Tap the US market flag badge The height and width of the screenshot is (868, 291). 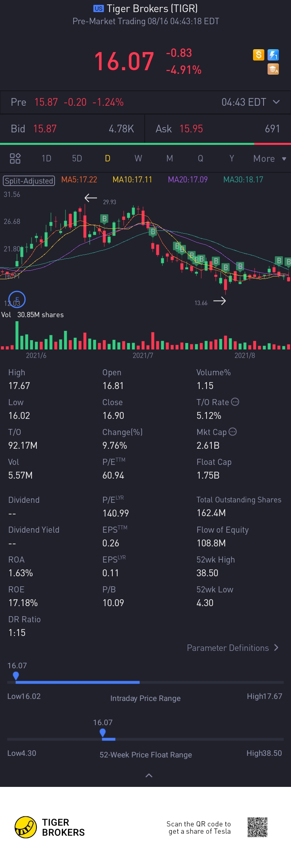[x=98, y=8]
